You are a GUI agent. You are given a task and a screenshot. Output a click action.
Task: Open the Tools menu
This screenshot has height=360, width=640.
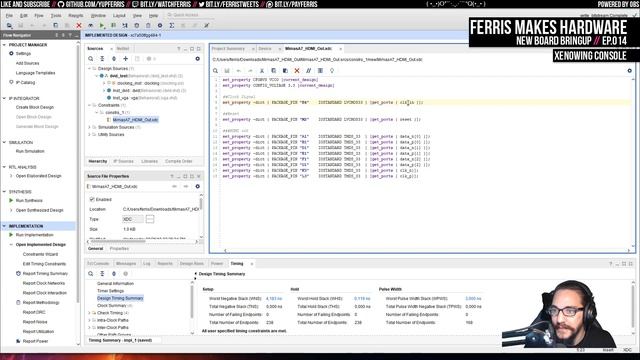point(56,16)
